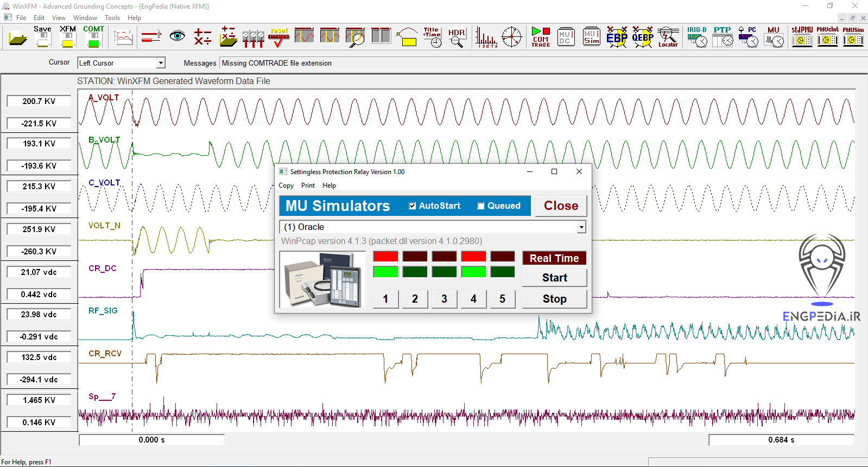Click simulator number 5 button
This screenshot has width=868, height=467.
[x=502, y=299]
